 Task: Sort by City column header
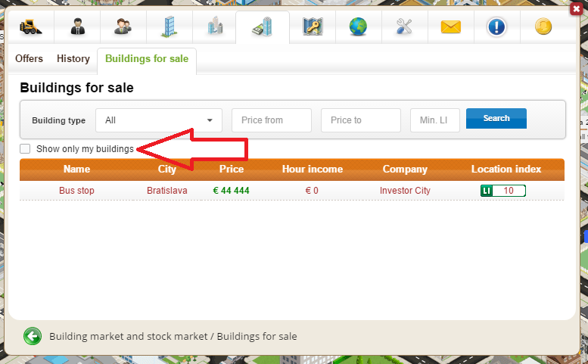point(167,169)
